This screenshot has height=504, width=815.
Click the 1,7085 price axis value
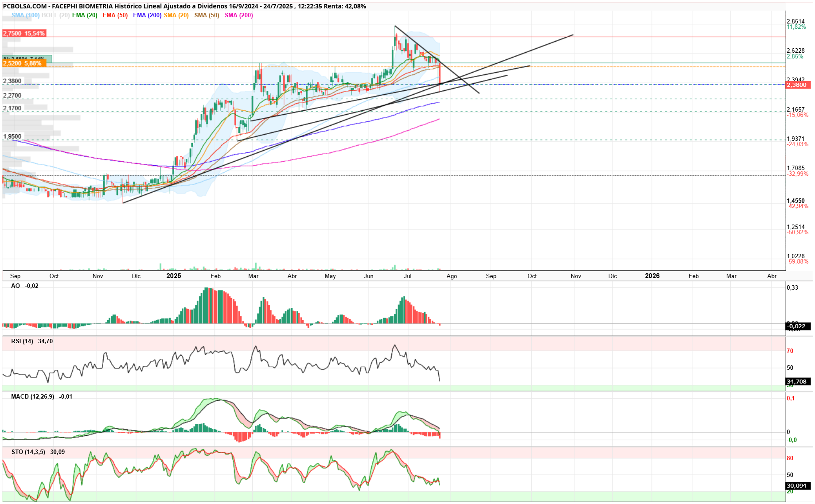pos(796,168)
